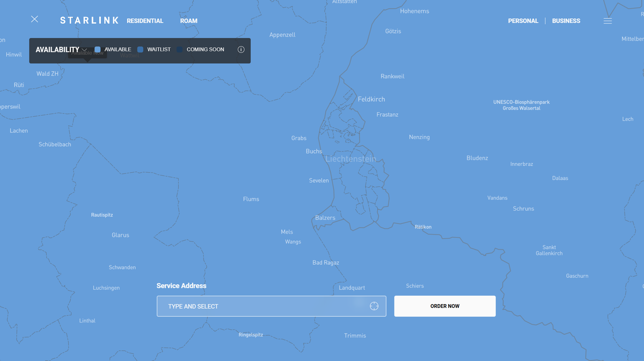The image size is (644, 361).
Task: Click the UNESCO-Biosphärenpark Großes Walsertal label
Action: coord(522,105)
